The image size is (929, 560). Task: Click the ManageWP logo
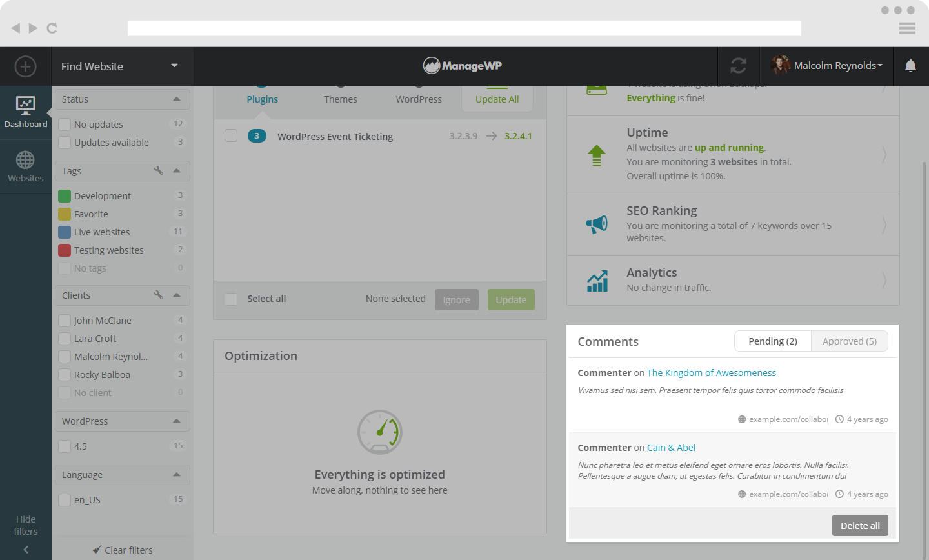tap(463, 66)
